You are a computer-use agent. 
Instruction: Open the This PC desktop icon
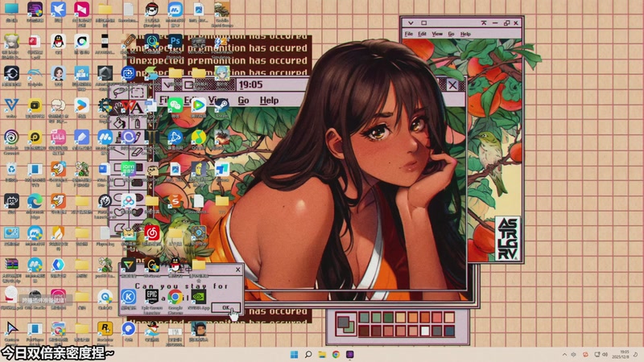11,9
